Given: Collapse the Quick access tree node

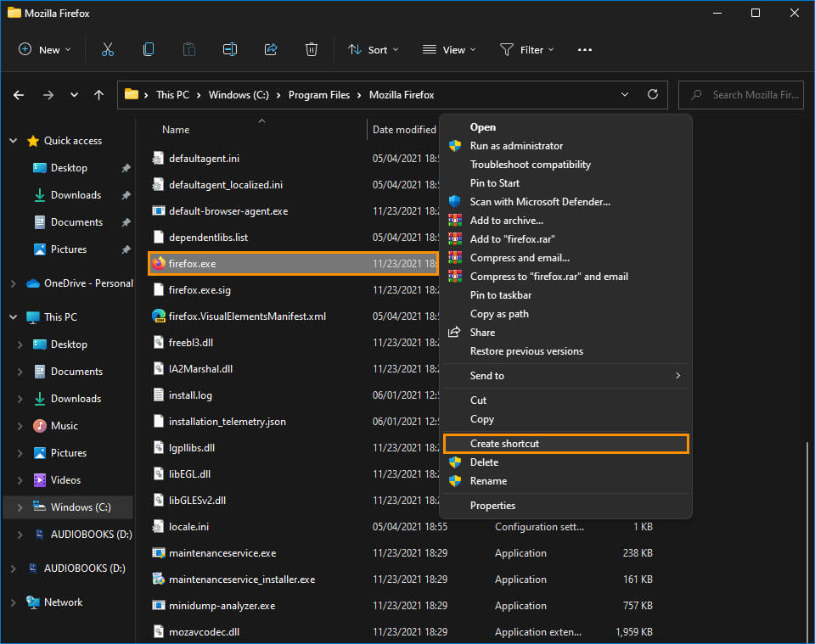Looking at the screenshot, I should [14, 141].
